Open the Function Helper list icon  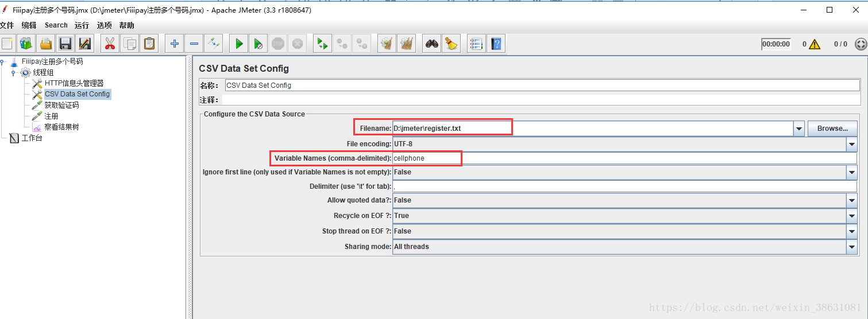[x=476, y=44]
